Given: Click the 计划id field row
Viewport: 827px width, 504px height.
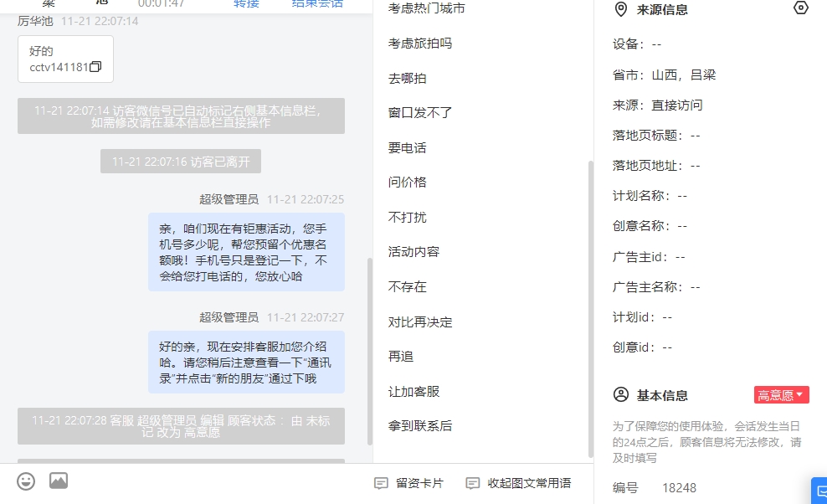Looking at the screenshot, I should click(x=642, y=317).
